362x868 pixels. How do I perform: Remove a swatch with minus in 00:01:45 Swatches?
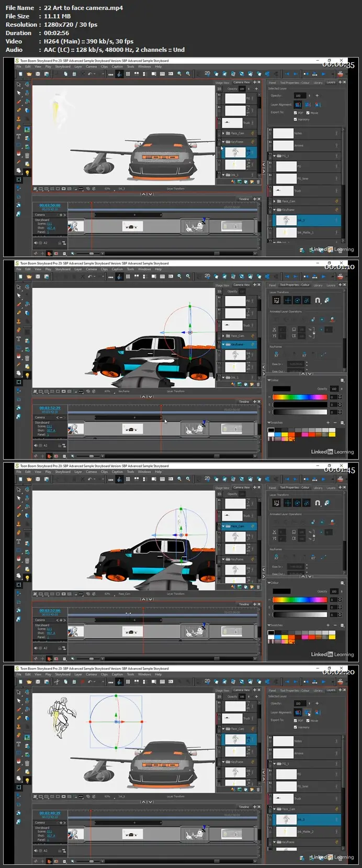point(335,625)
